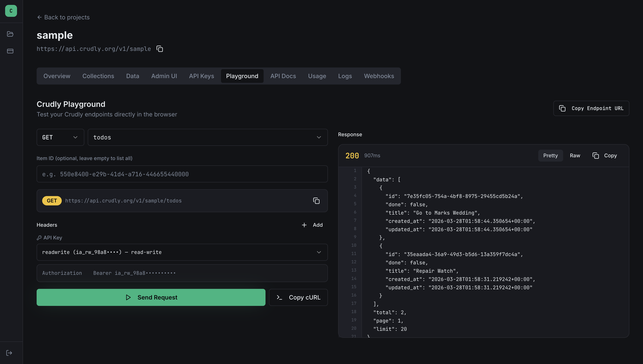643x364 pixels.
Task: Open the Usage tab
Action: point(317,76)
